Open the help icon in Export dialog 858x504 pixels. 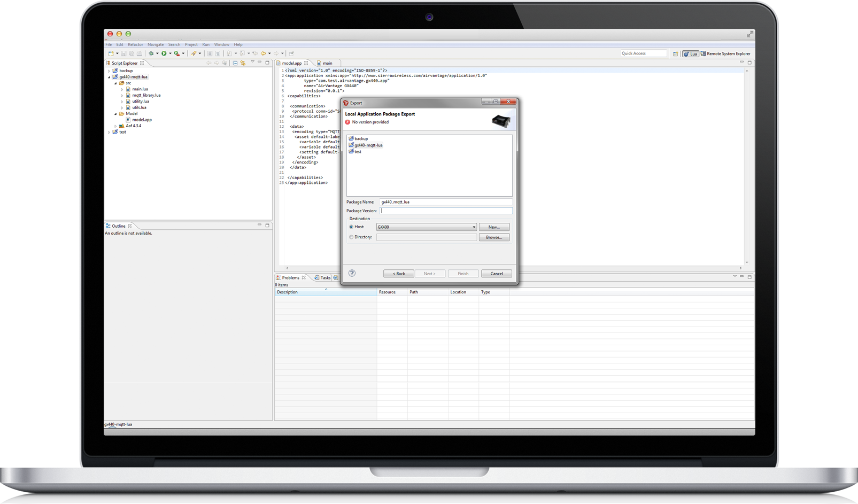pos(352,273)
